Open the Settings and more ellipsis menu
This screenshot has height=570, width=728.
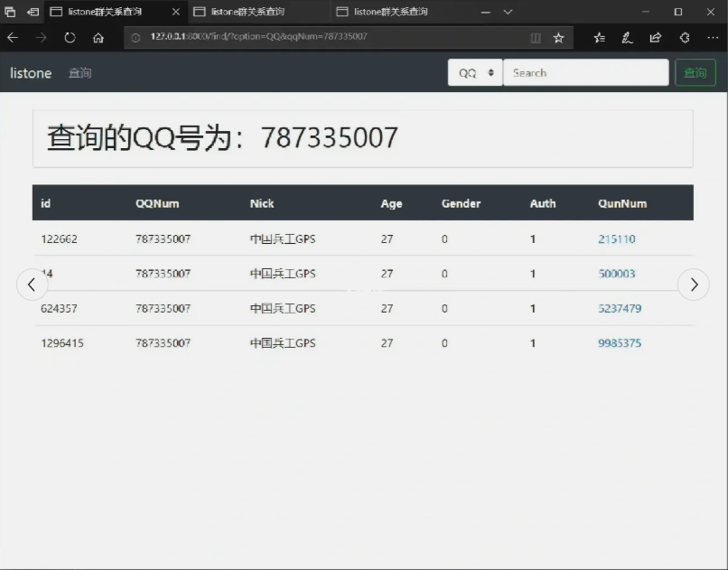tap(713, 38)
